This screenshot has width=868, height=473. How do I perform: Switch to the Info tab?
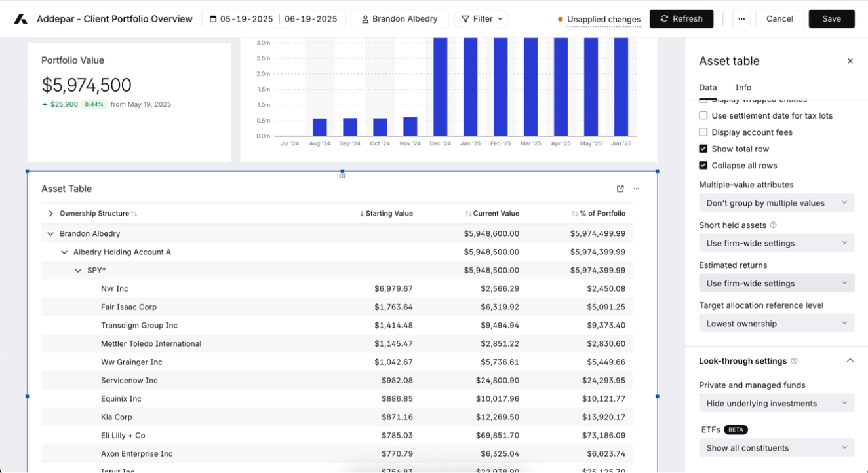point(743,88)
